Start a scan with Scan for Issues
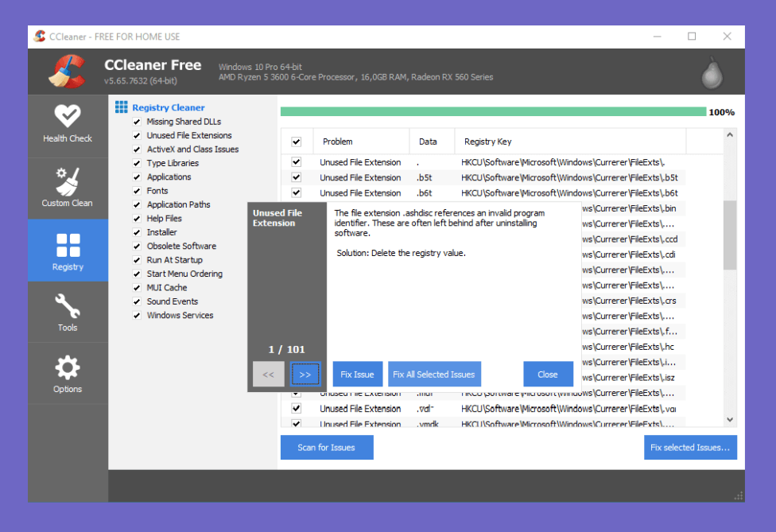The image size is (776, 532). pos(327,448)
